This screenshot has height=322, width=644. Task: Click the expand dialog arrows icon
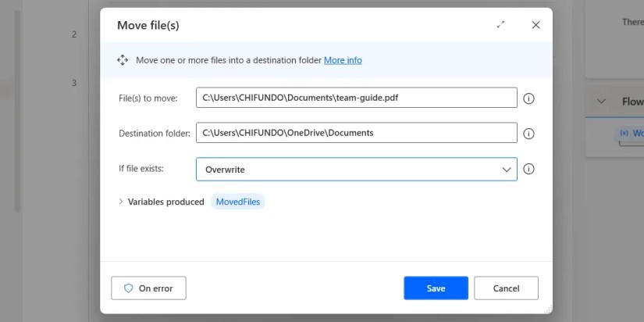point(500,25)
